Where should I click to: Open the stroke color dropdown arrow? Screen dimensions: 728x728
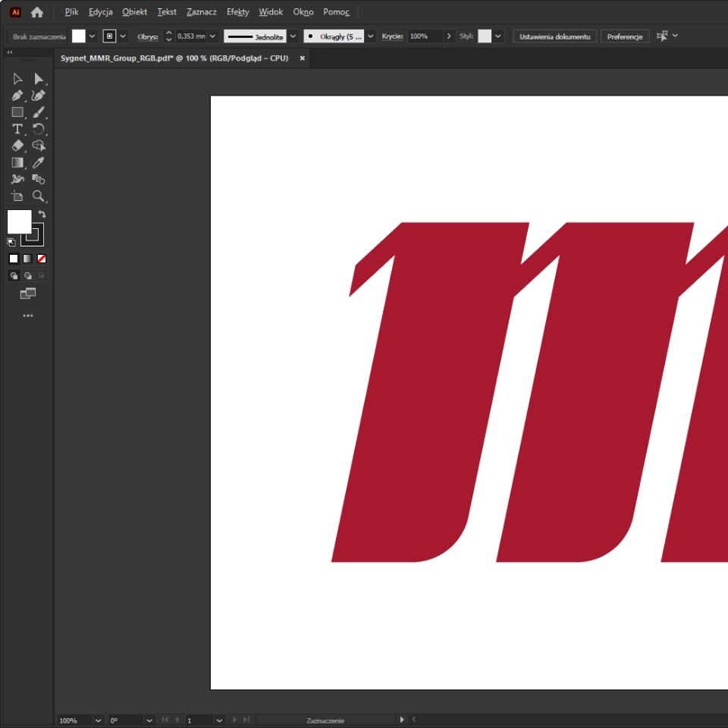pyautogui.click(x=123, y=36)
